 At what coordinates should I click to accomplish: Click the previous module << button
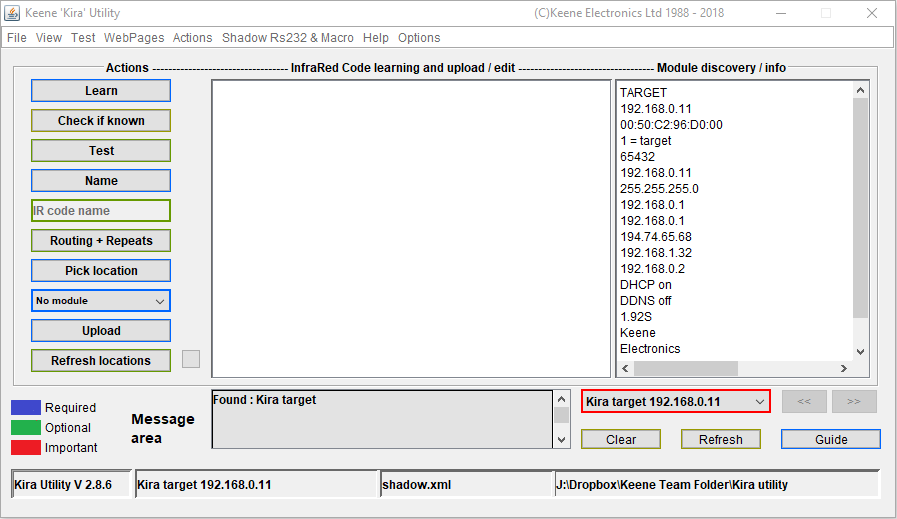(x=804, y=401)
